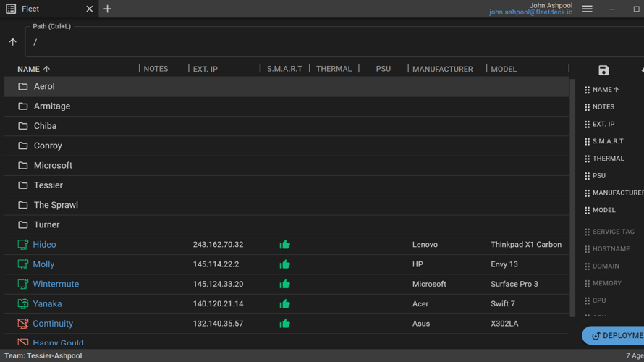Click the offline device icon beside Continuity
Image resolution: width=644 pixels, height=362 pixels.
pos(23,324)
